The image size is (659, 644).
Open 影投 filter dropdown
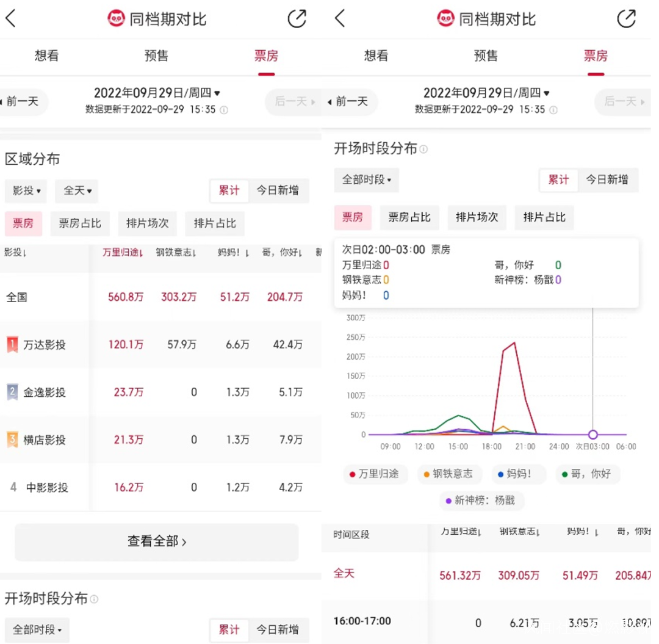point(26,191)
